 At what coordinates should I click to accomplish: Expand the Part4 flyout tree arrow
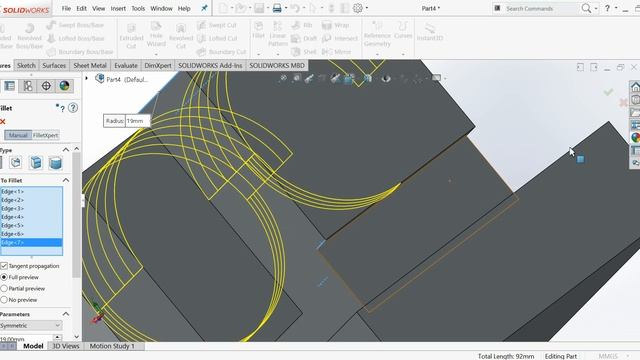tap(87, 78)
